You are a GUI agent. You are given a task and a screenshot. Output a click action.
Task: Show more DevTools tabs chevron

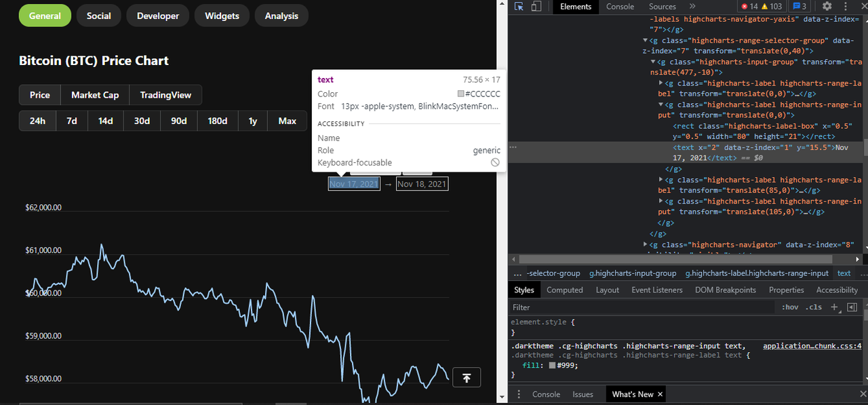click(x=692, y=6)
